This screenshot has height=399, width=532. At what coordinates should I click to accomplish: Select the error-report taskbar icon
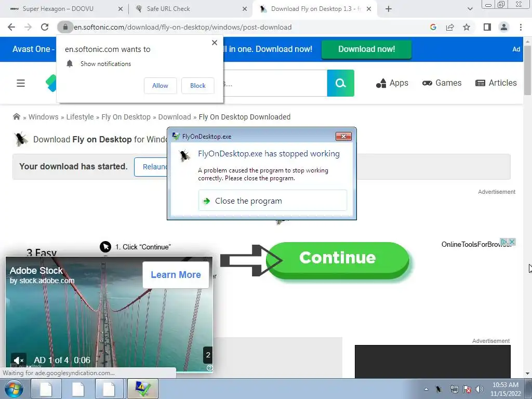142,389
